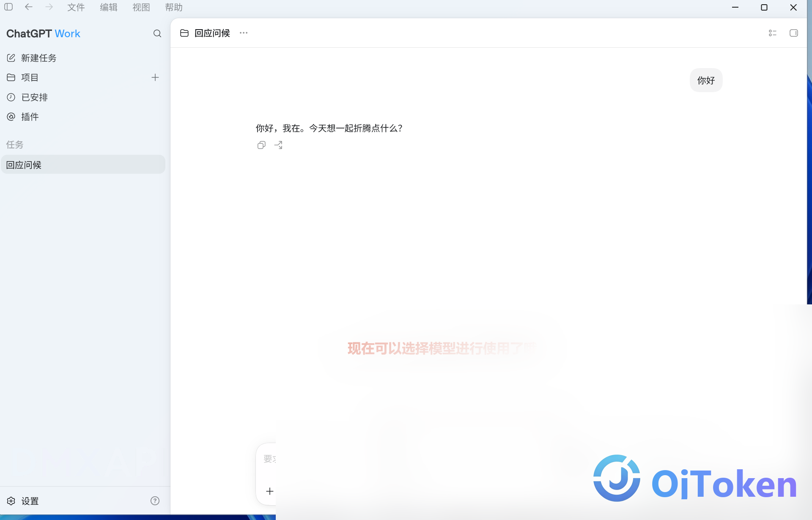Click the 你好 user message bubble

pyautogui.click(x=706, y=80)
